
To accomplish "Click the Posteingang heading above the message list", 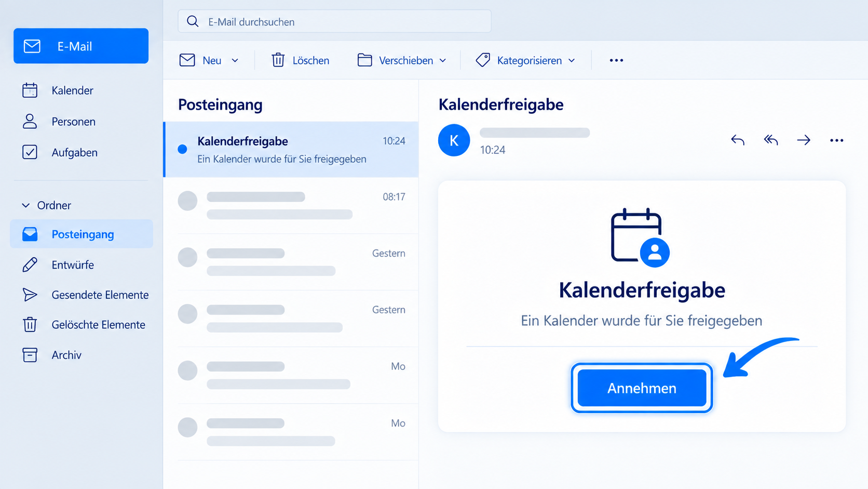I will 220,104.
